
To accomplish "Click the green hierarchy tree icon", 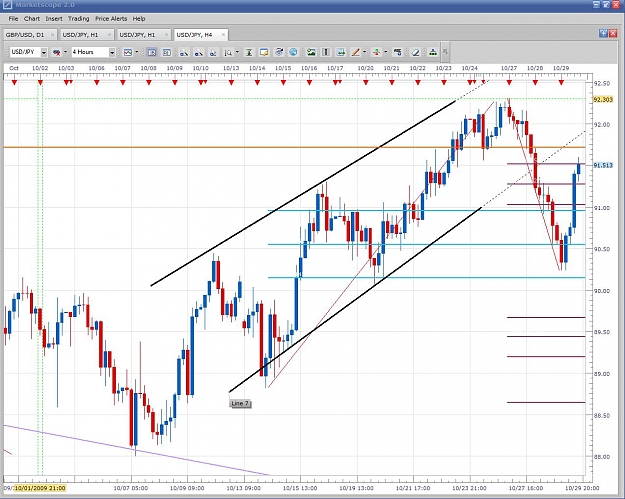I will coord(433,52).
